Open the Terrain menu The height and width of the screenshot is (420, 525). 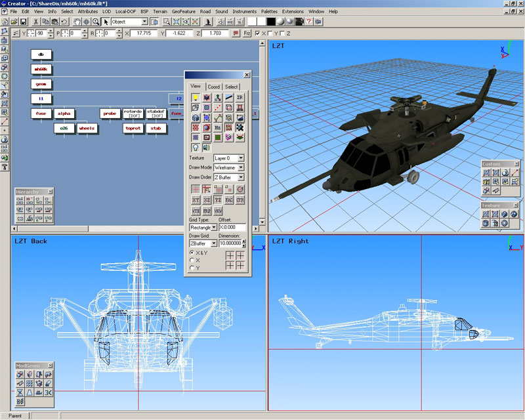(160, 12)
